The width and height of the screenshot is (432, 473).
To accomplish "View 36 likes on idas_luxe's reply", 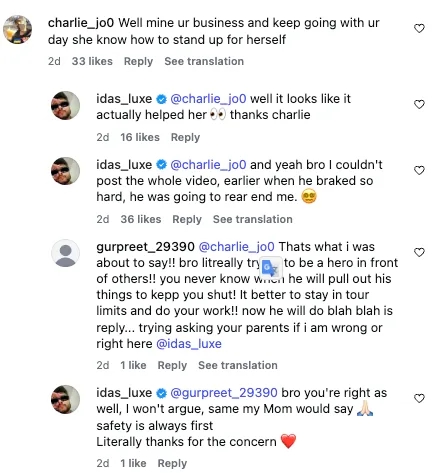I will pos(141,219).
